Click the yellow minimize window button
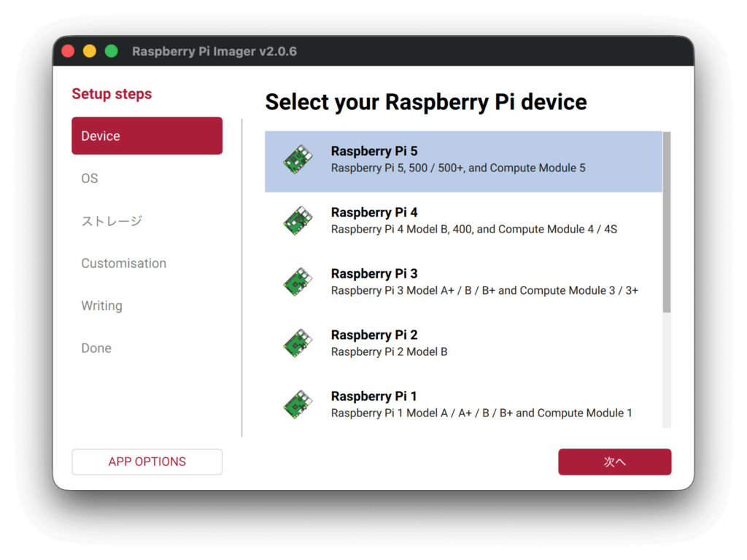This screenshot has height=560, width=747. 90,51
